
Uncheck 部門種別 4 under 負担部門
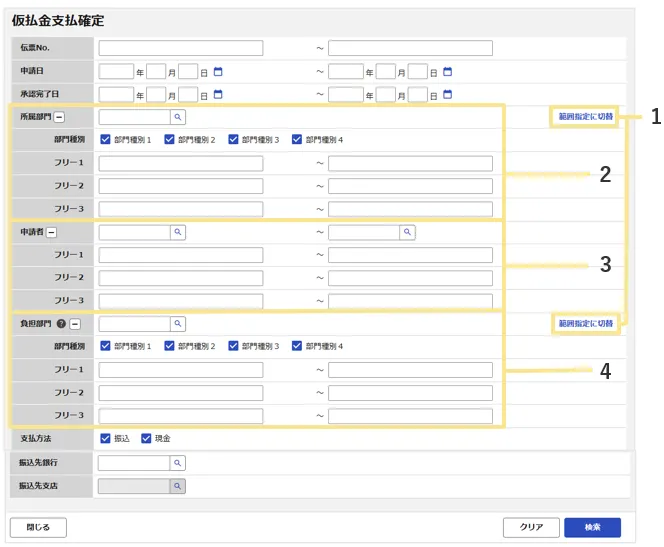[297, 346]
